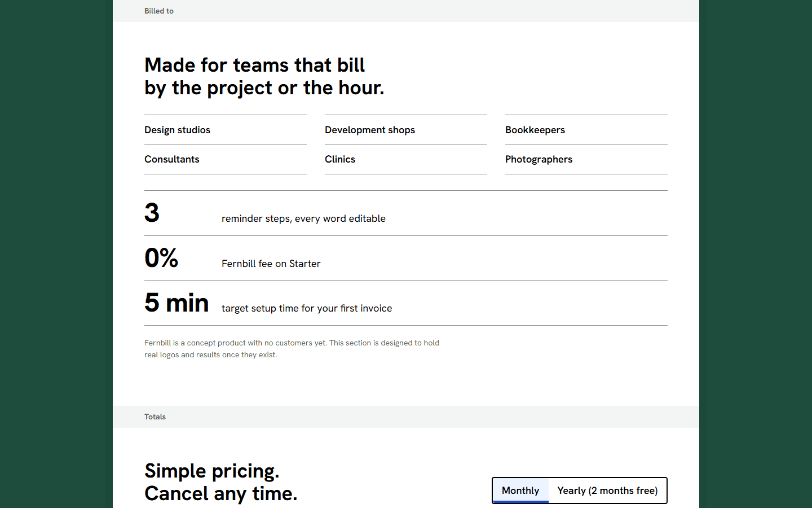Click the Fernbill concept product disclaimer note
This screenshot has height=508, width=812.
pos(292,349)
